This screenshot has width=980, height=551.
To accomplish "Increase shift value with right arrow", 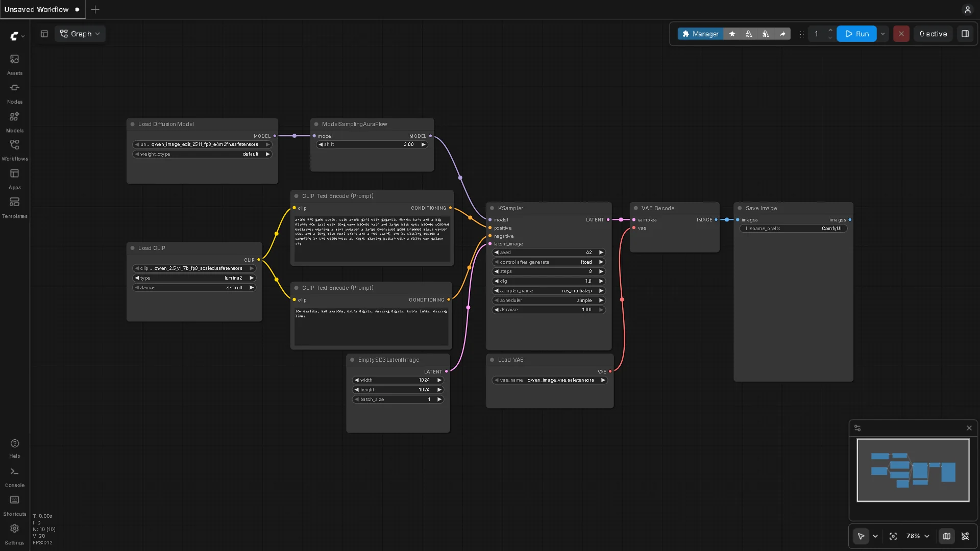I will (423, 144).
